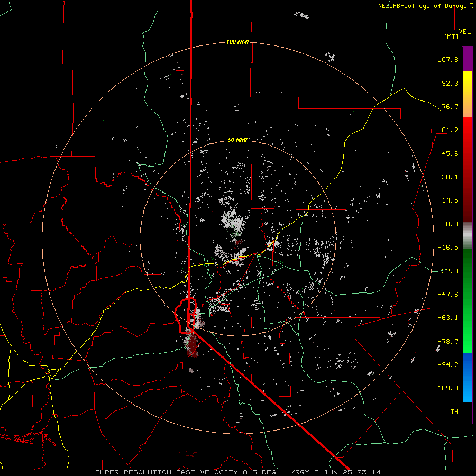476x476 pixels.
Task: Select the 107.8 scale value
Action: point(448,60)
